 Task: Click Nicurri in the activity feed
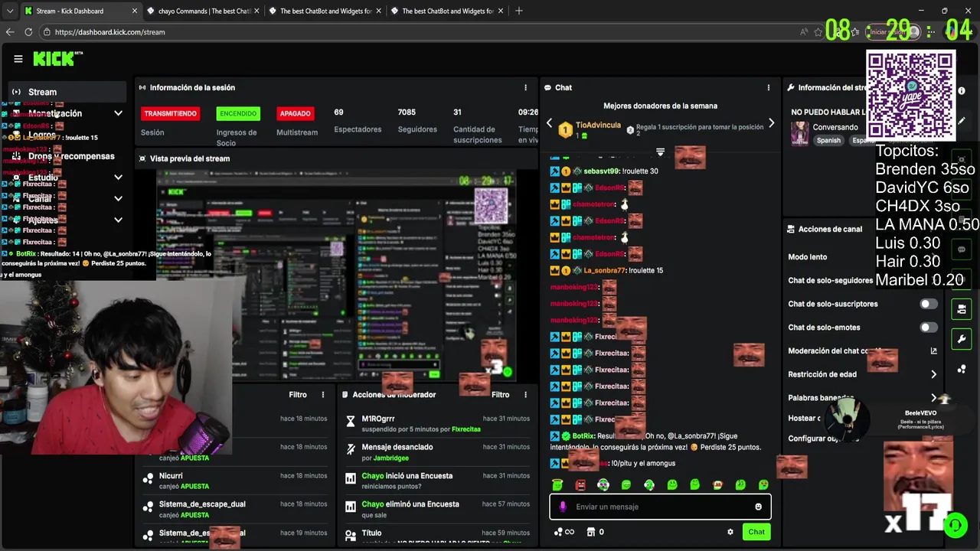coord(171,476)
